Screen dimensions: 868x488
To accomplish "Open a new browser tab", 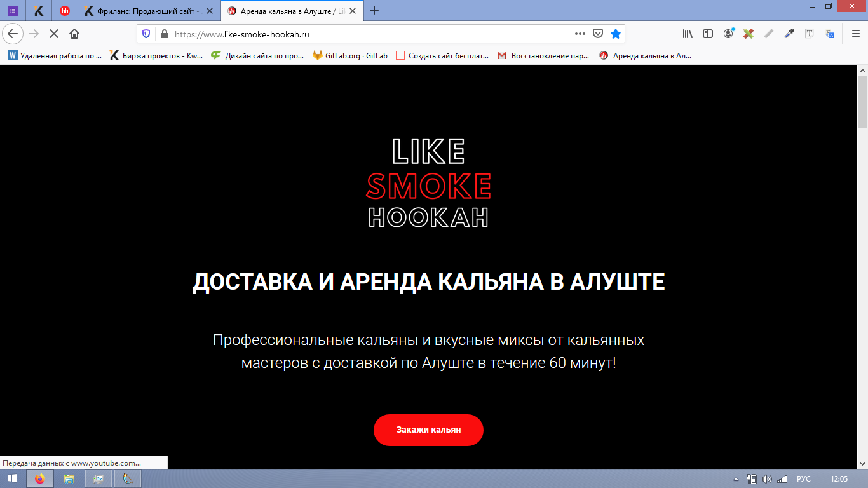I will pos(374,10).
